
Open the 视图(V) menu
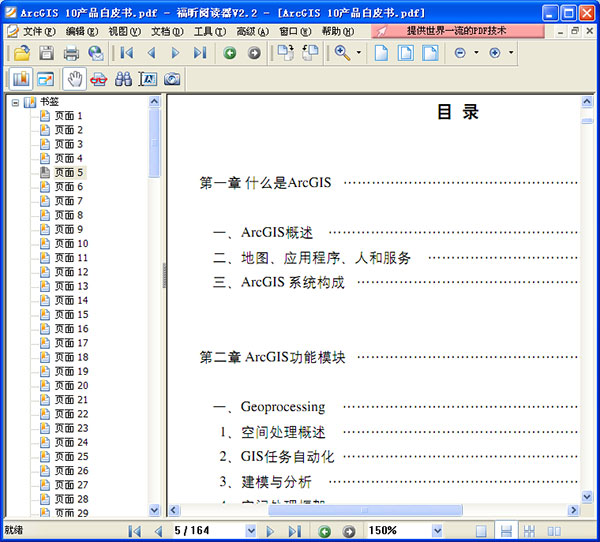point(125,31)
